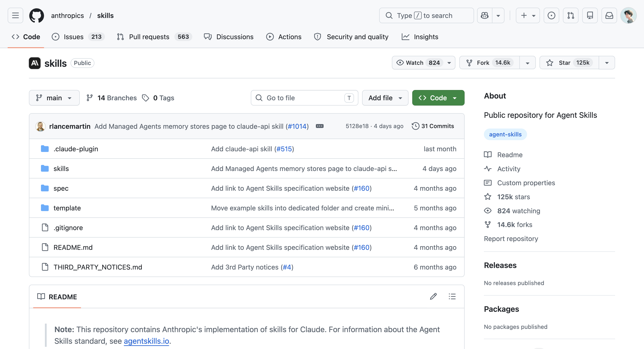Expand the Copilot dropdown arrow
This screenshot has height=349, width=644.
[498, 16]
